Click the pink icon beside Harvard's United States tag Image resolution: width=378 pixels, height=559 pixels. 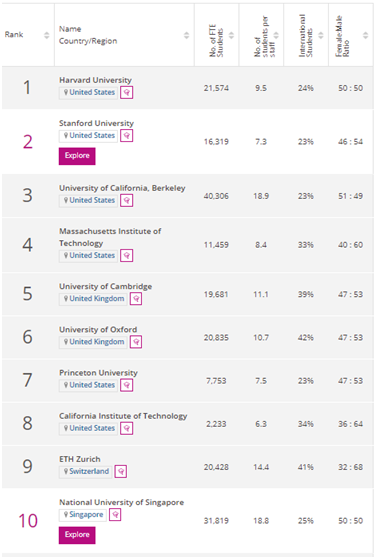[127, 92]
